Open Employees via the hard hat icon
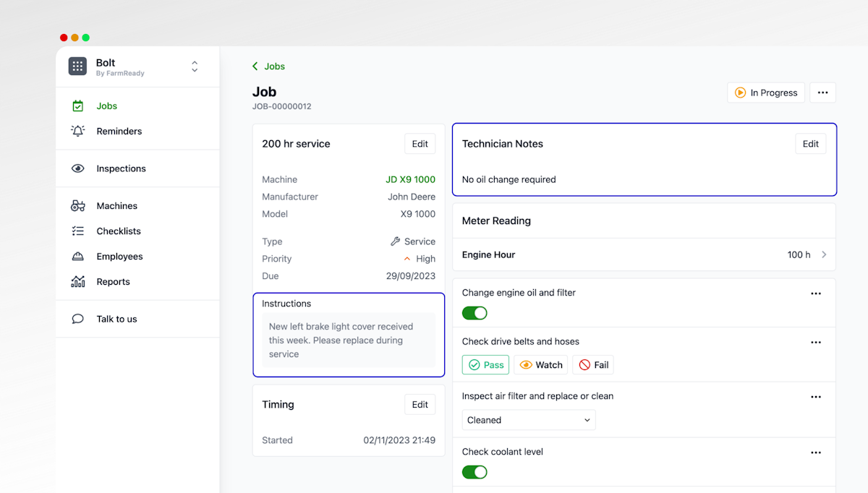868x493 pixels. [78, 257]
